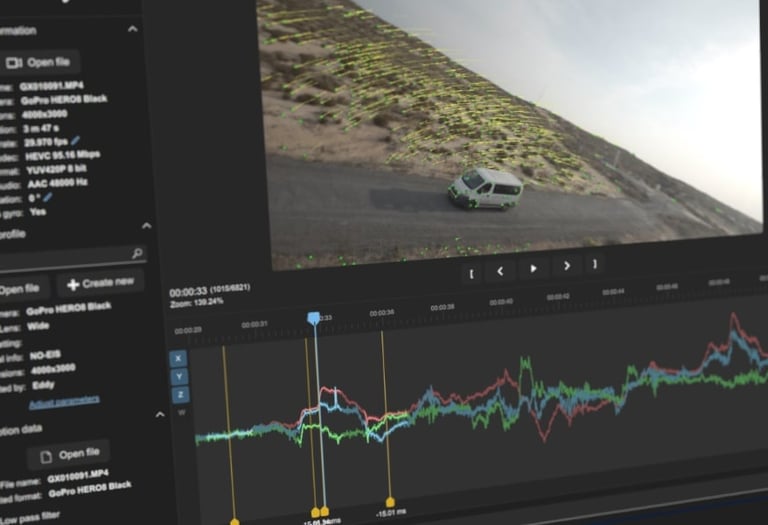
Task: Collapse the lens profile section
Action: point(146,225)
